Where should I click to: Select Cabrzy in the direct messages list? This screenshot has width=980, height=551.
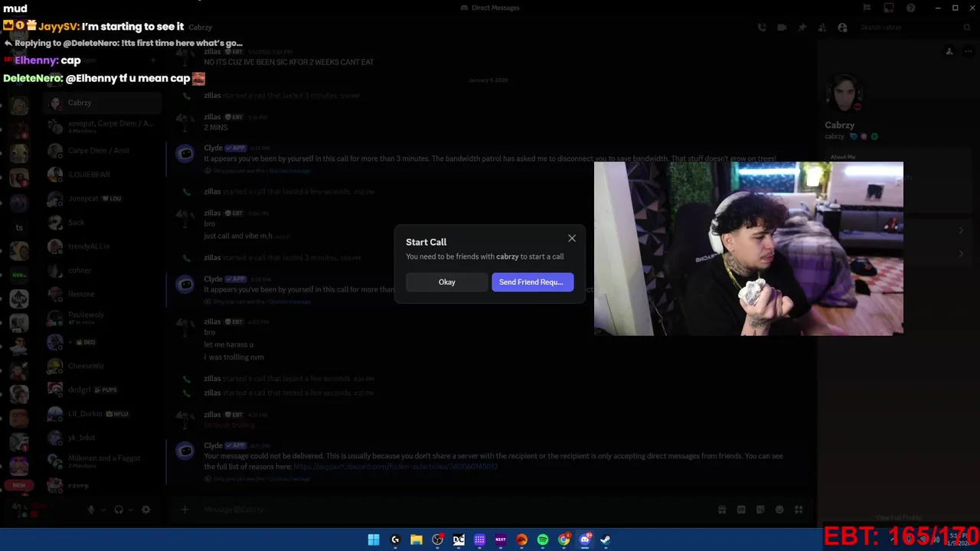tap(103, 103)
